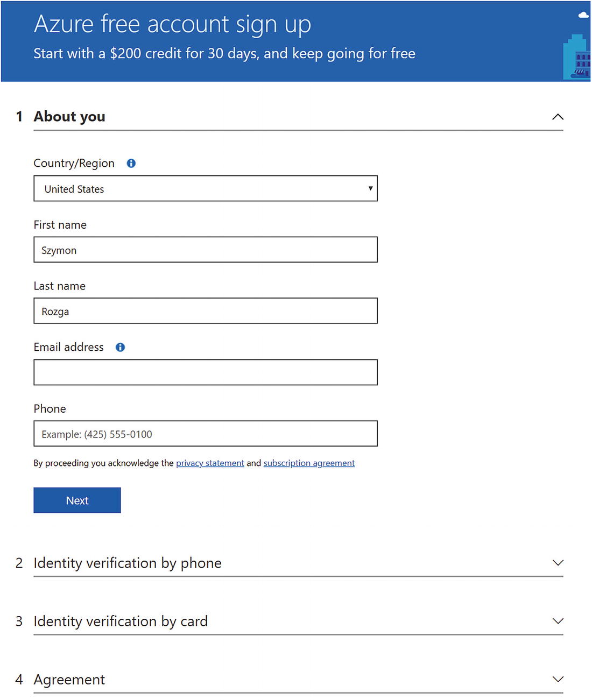Open Identity verification by card heading
The height and width of the screenshot is (700, 592).
click(x=121, y=621)
